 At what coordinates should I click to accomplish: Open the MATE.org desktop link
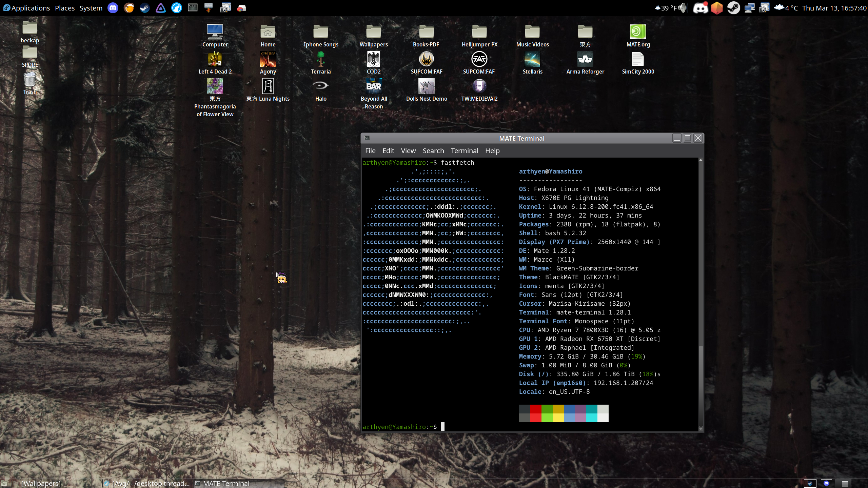click(638, 36)
